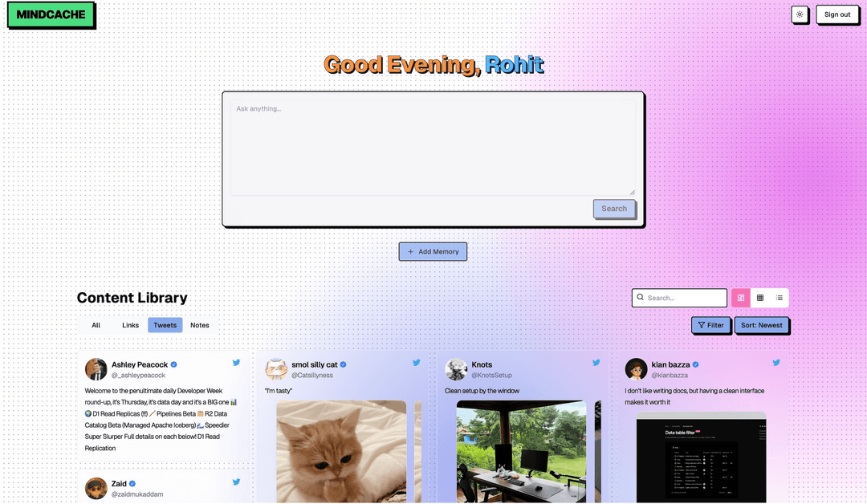Click the Twitter icon on Ashley Peacock's card
The width and height of the screenshot is (867, 504).
(236, 363)
